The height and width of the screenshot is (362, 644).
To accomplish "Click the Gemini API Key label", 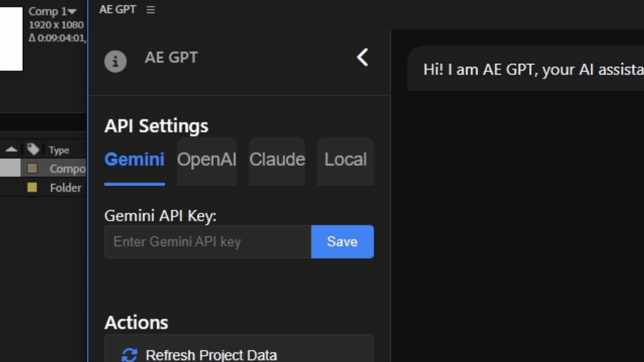I will pos(160,216).
